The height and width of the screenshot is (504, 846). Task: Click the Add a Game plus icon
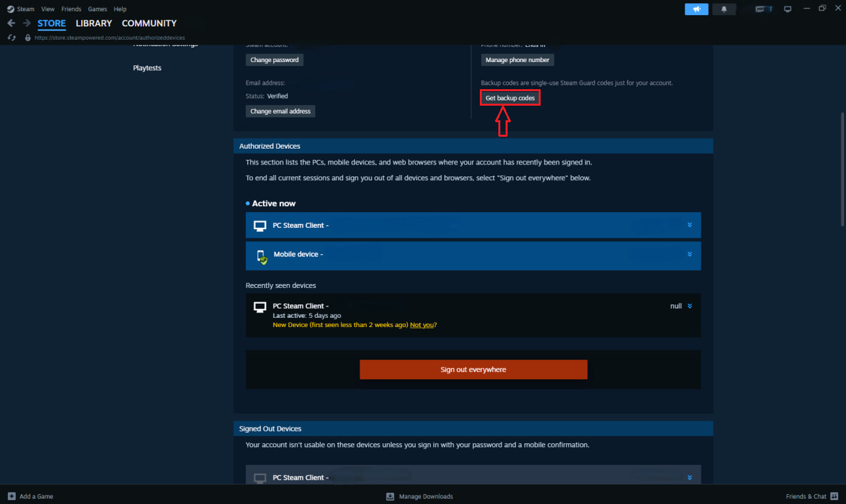pos(12,496)
